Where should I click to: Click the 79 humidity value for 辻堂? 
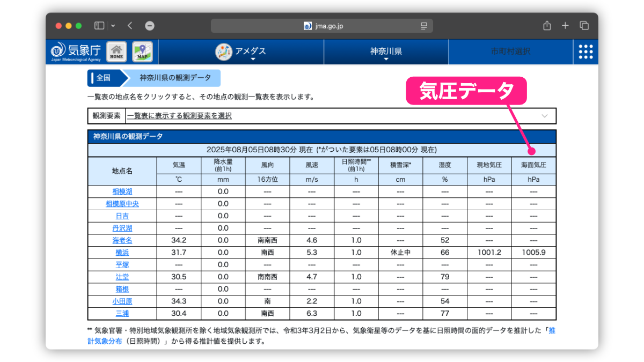coord(445,277)
